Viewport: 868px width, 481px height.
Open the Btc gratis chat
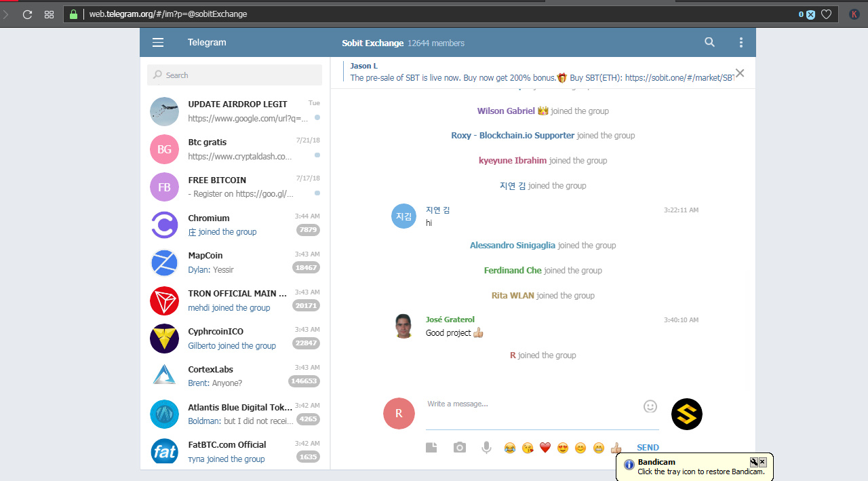coord(235,149)
